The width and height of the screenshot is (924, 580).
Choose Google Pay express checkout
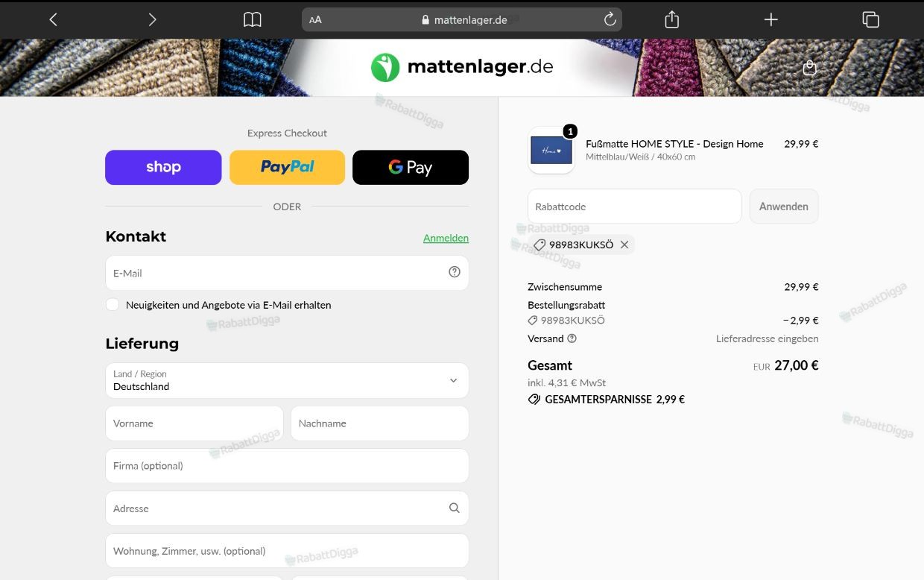pos(411,167)
